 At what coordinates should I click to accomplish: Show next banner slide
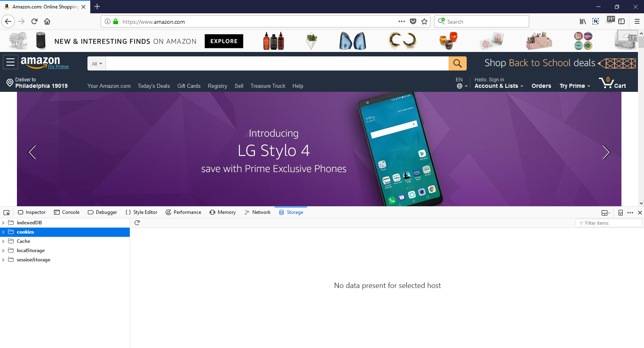coord(606,152)
